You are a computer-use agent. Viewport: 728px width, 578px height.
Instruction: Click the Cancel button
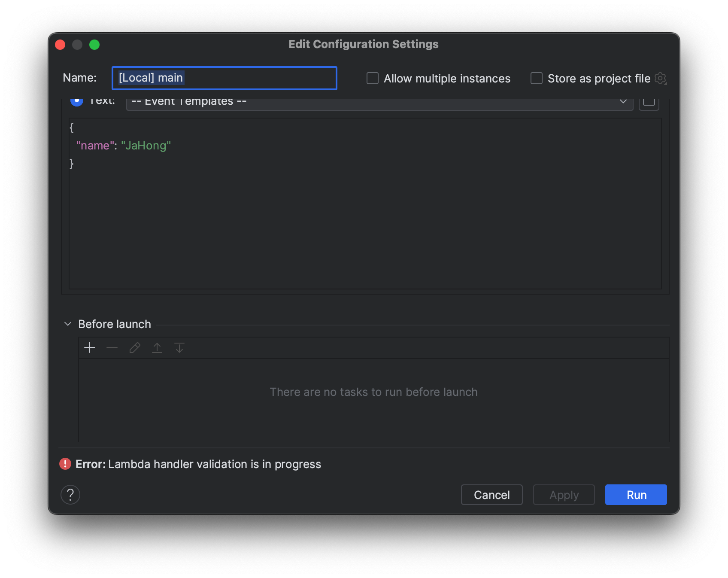pyautogui.click(x=492, y=495)
